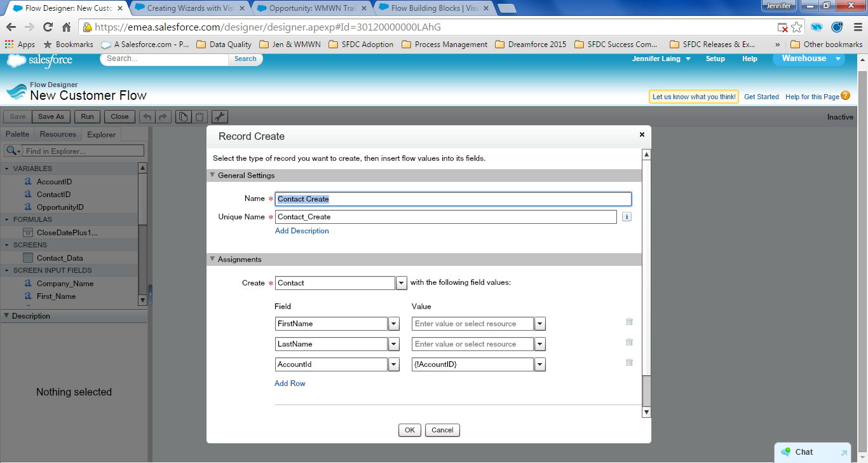Open the AccountId field dropdown arrow
Viewport: 868px width, 463px height.
pyautogui.click(x=394, y=364)
